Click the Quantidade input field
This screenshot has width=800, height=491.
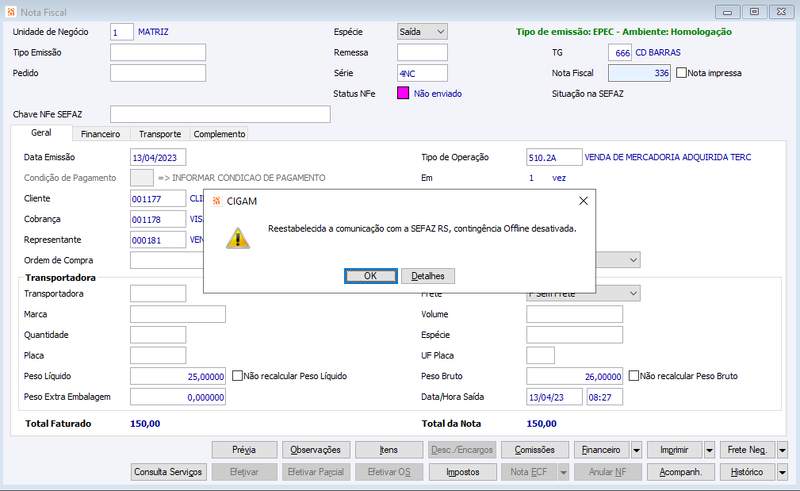click(x=158, y=335)
